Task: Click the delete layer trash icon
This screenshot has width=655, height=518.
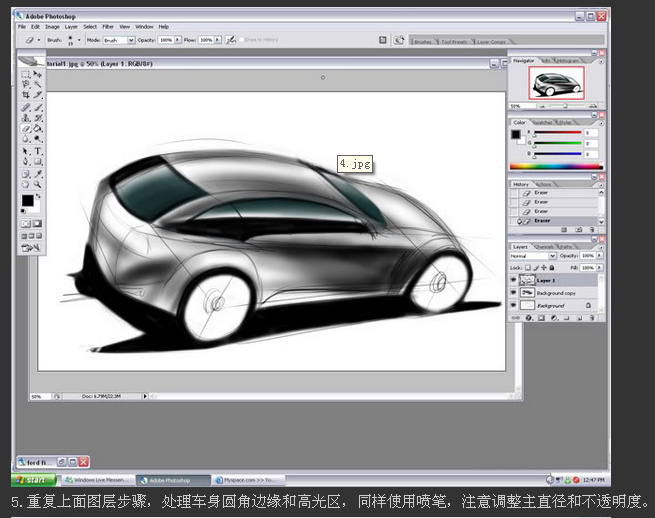Action: pyautogui.click(x=592, y=318)
